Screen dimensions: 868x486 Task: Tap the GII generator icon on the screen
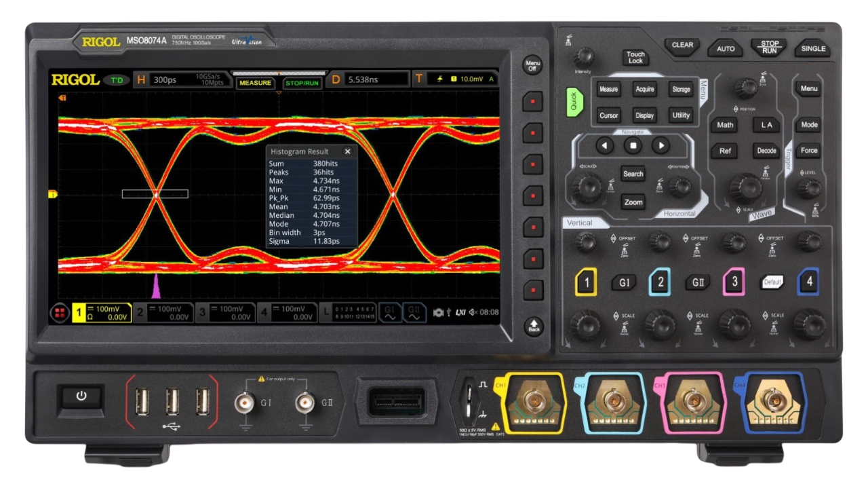point(414,312)
